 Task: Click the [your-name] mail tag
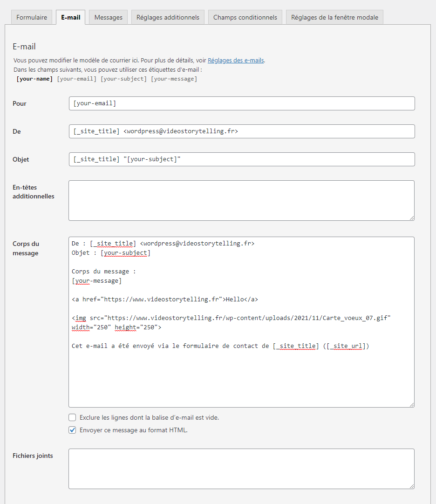[34, 79]
